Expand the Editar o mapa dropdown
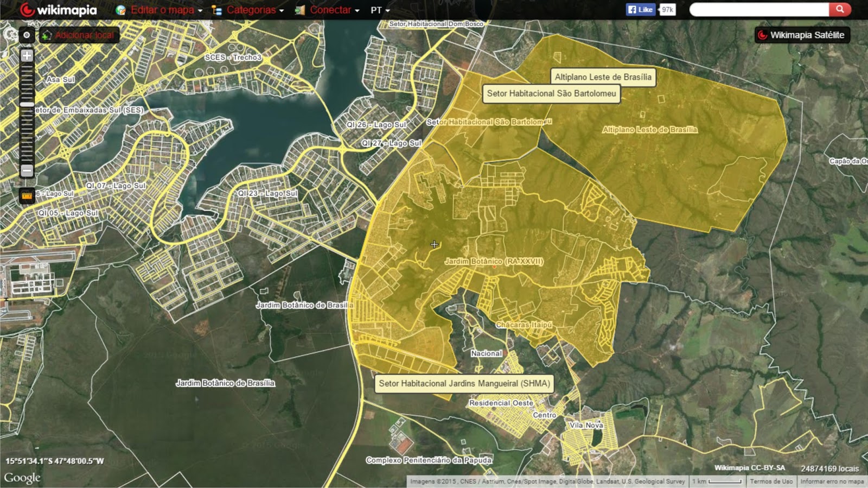Image resolution: width=868 pixels, height=488 pixels. (166, 10)
